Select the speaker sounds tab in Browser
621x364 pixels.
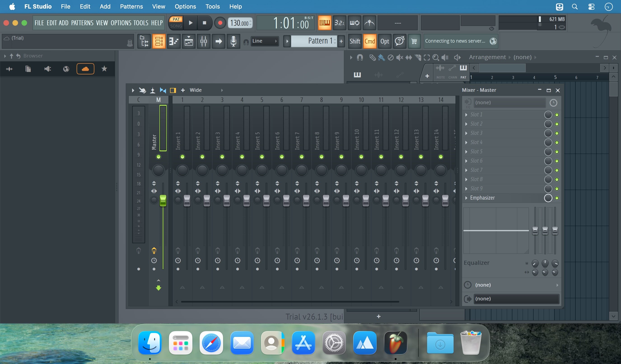coord(47,69)
